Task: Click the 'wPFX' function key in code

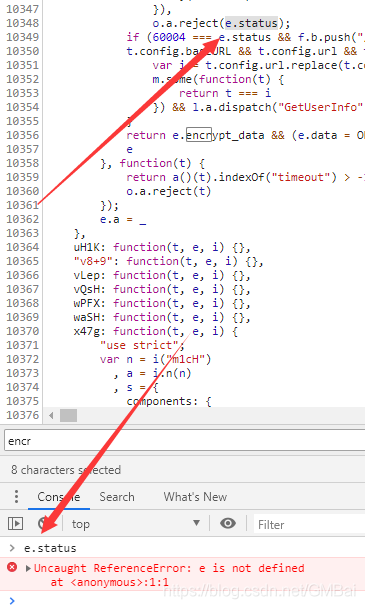Action: coord(87,303)
